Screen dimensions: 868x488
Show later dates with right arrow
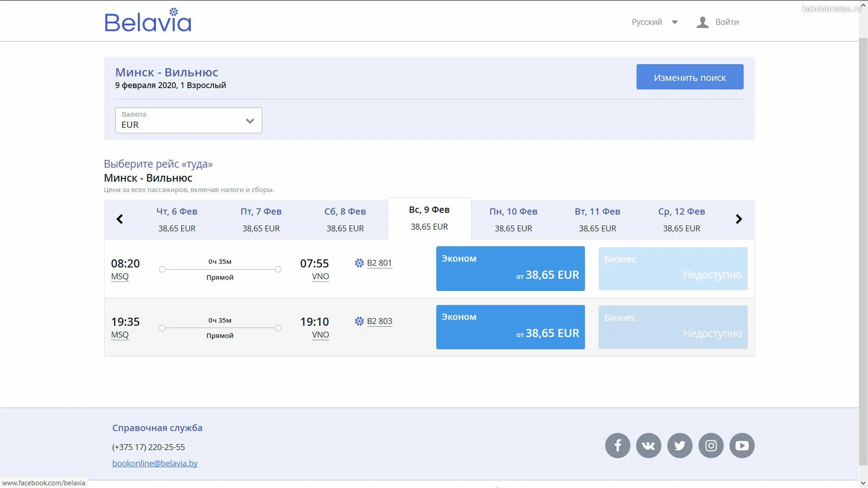coord(739,219)
